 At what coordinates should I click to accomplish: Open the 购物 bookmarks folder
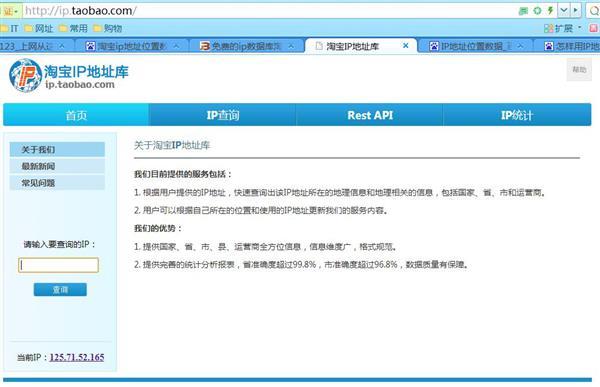[x=108, y=28]
